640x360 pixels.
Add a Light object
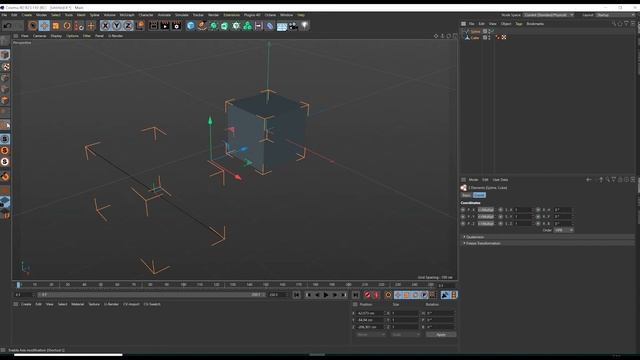click(x=304, y=26)
